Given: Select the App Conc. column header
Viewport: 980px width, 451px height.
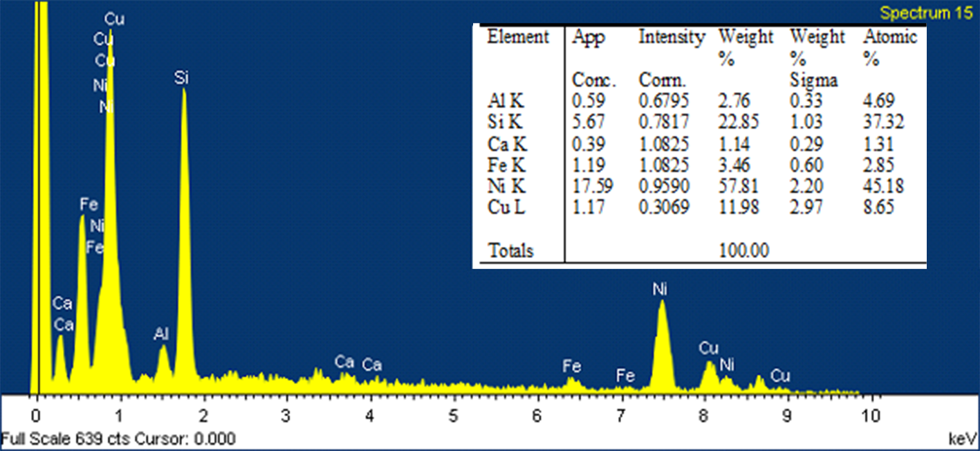Looking at the screenshot, I should [594, 59].
